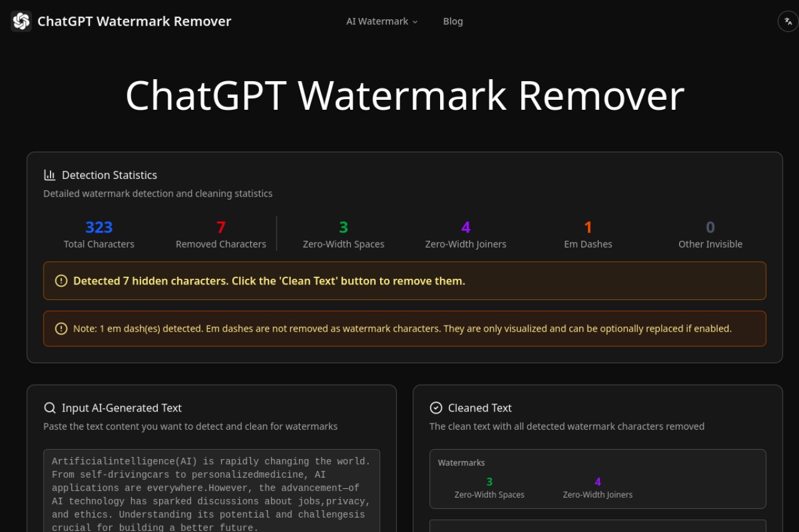The image size is (799, 532).
Task: Select the orange 1 Em Dashes count
Action: point(588,227)
